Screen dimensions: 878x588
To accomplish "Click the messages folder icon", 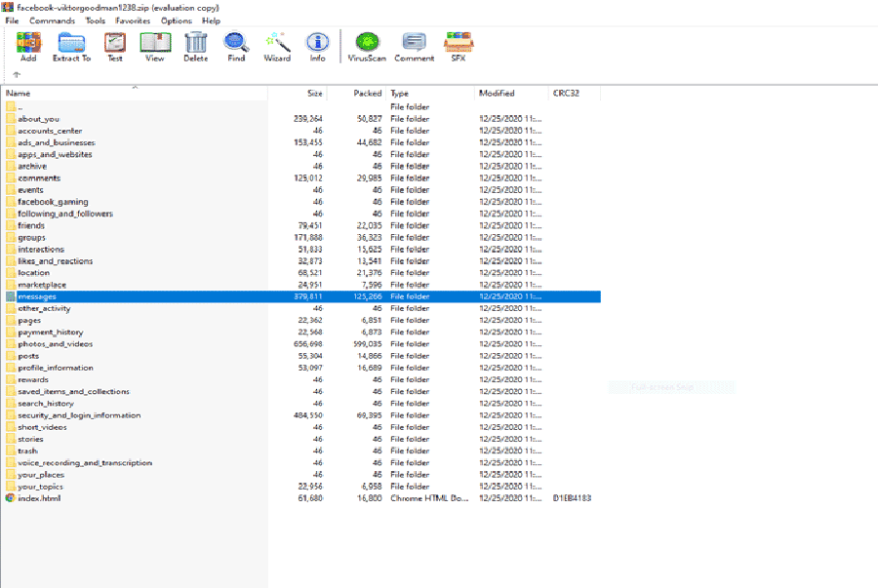I will [x=11, y=296].
